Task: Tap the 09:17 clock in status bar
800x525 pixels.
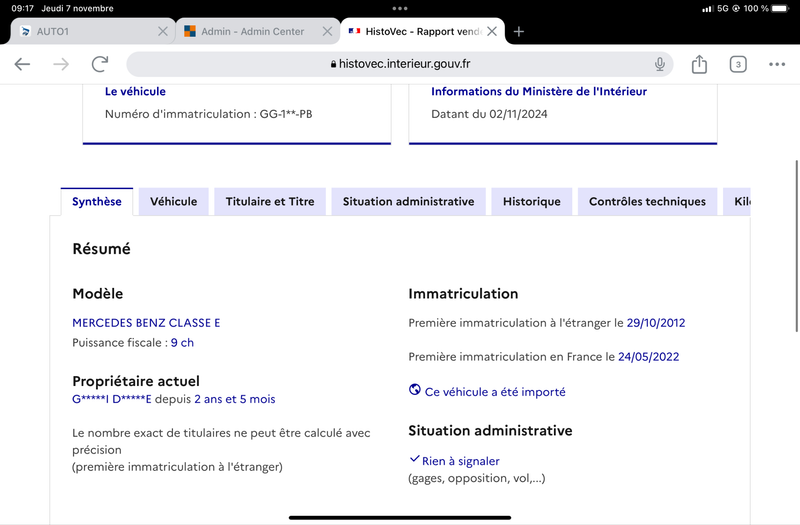Action: [x=22, y=8]
